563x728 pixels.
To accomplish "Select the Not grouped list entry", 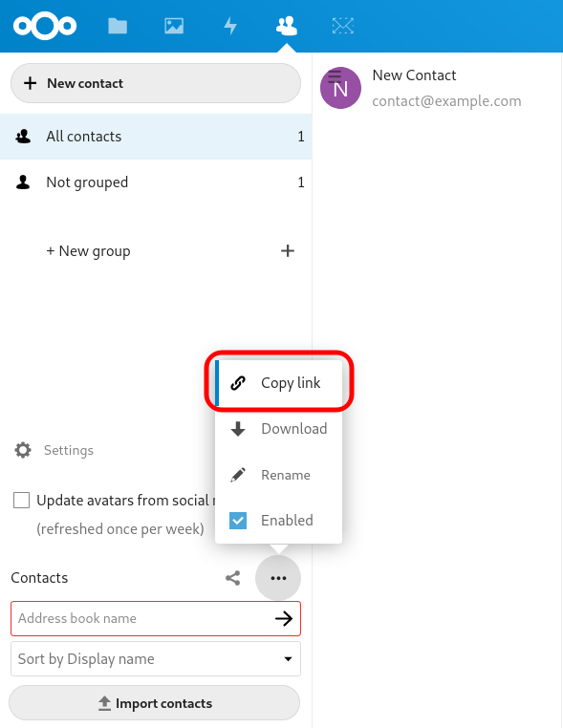I will [156, 182].
